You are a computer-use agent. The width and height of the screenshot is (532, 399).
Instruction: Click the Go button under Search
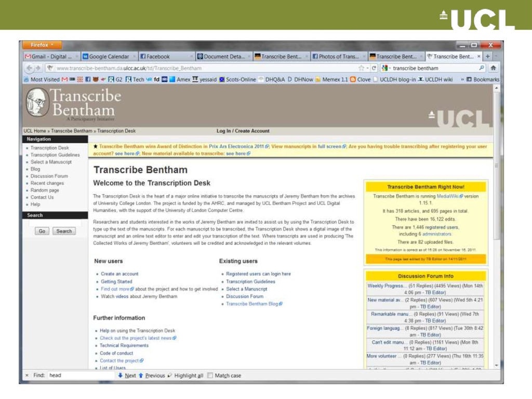click(x=42, y=231)
